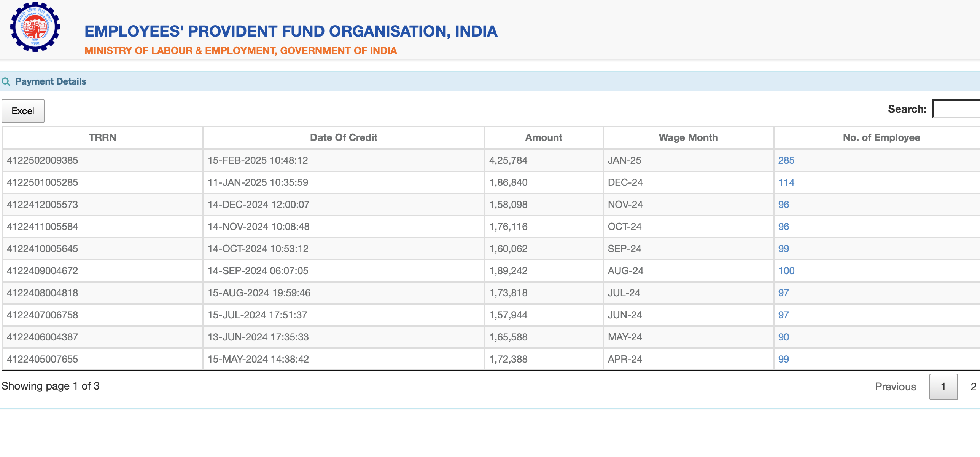The image size is (980, 457).
Task: Click Payment Details section heading
Action: click(51, 81)
